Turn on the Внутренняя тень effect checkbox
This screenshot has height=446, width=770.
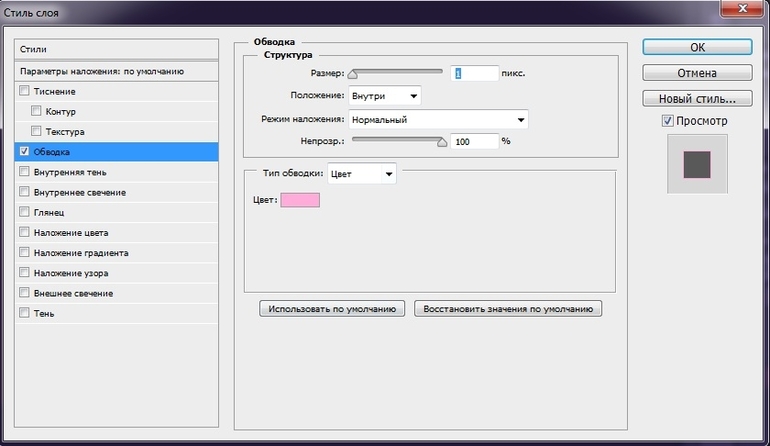click(x=24, y=172)
